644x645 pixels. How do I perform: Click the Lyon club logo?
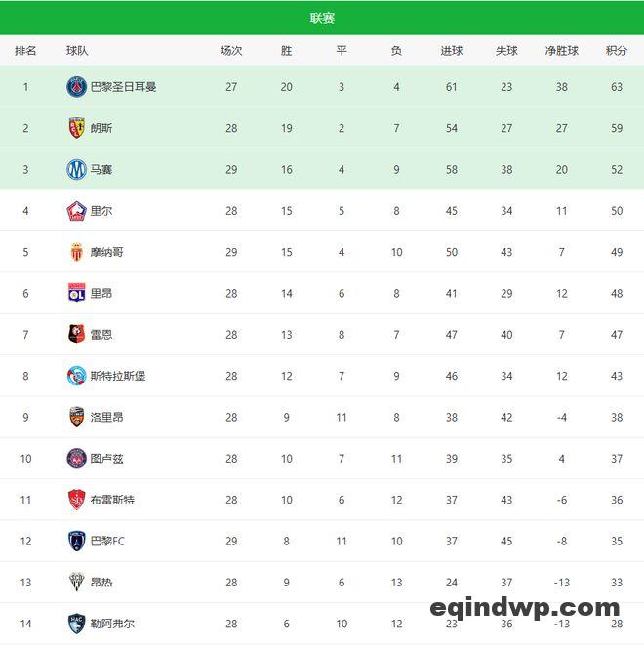pyautogui.click(x=76, y=293)
